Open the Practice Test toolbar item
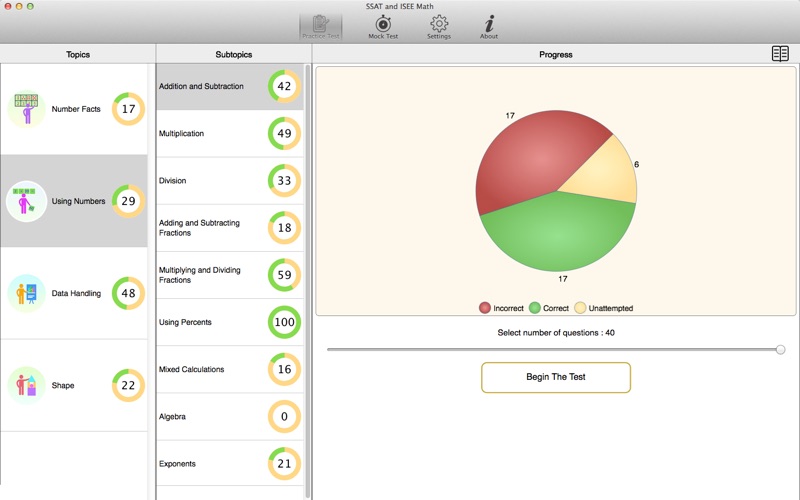Image resolution: width=800 pixels, height=500 pixels. tap(320, 27)
